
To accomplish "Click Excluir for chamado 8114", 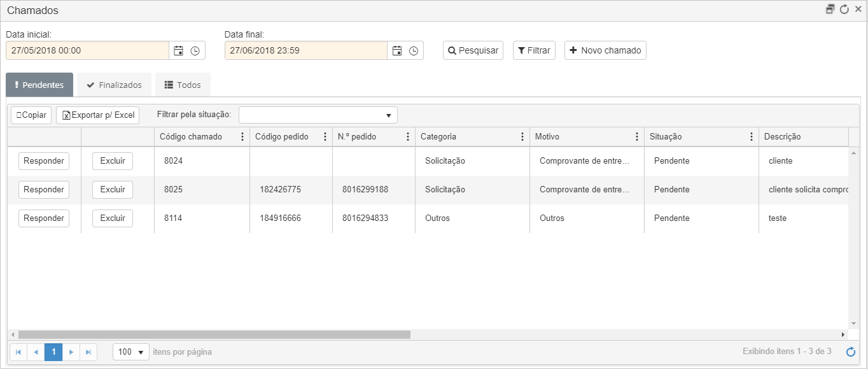I will [113, 218].
